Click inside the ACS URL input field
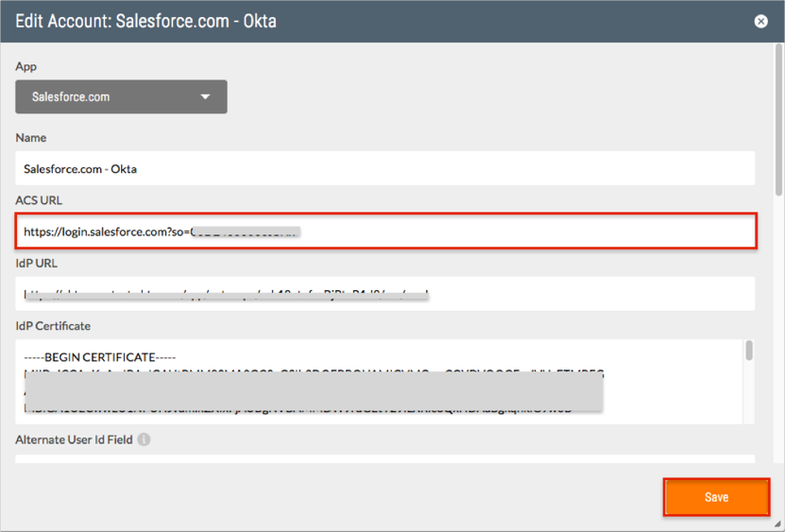785x532 pixels. [x=520, y=232]
